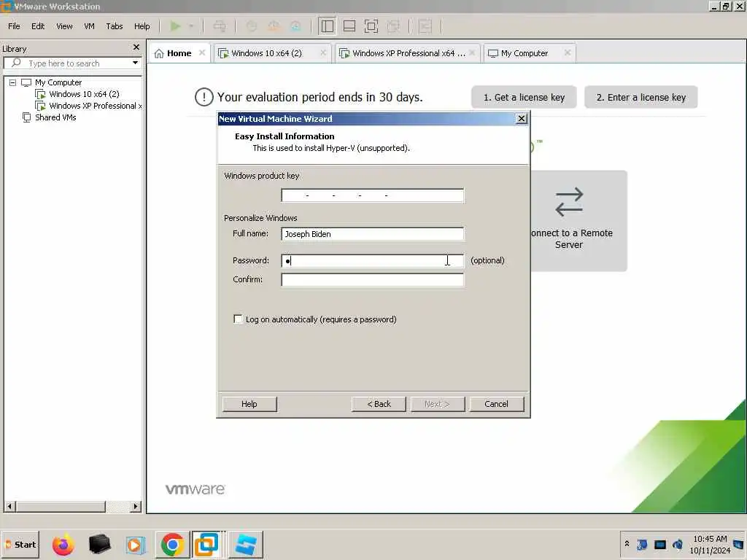Screen dimensions: 747x560
Task: Open the power options dropdown arrow
Action: point(191,26)
